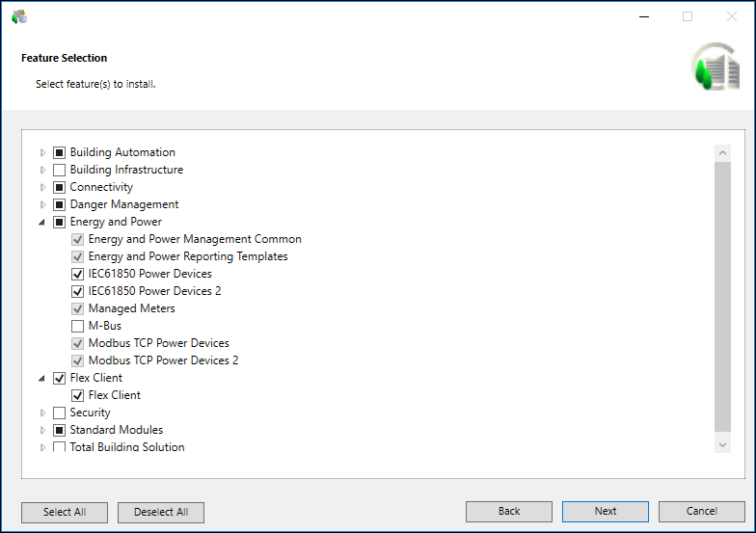
Task: Uncheck the IEC61850 Power Devices 2 checkbox
Action: 78,291
